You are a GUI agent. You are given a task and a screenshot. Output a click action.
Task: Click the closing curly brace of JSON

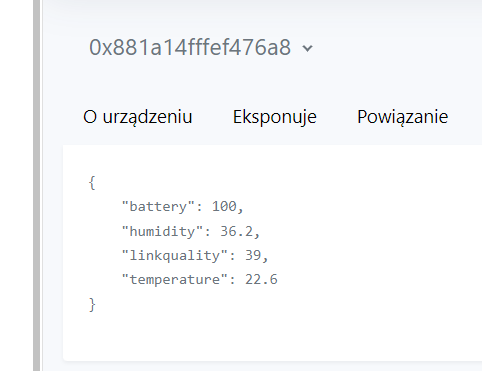tap(92, 305)
